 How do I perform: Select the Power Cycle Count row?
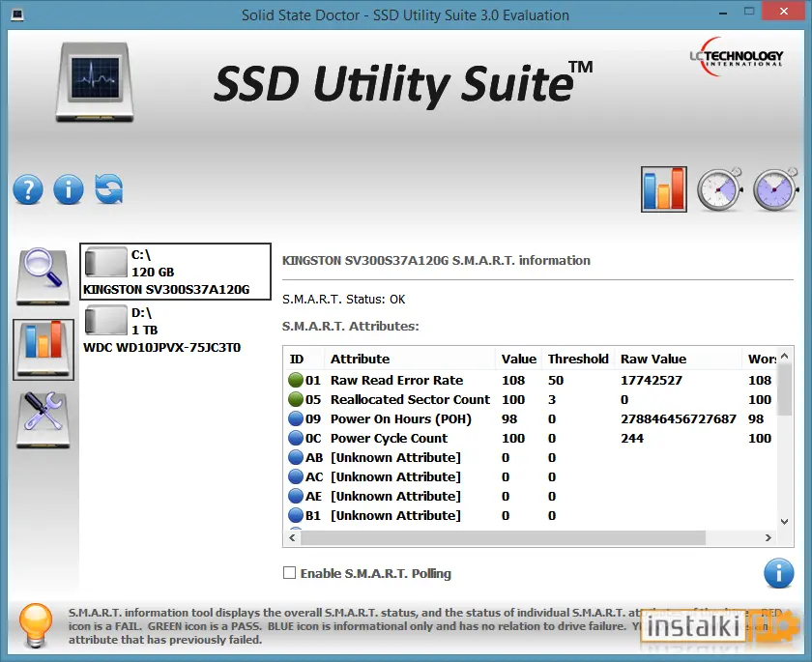[531, 439]
